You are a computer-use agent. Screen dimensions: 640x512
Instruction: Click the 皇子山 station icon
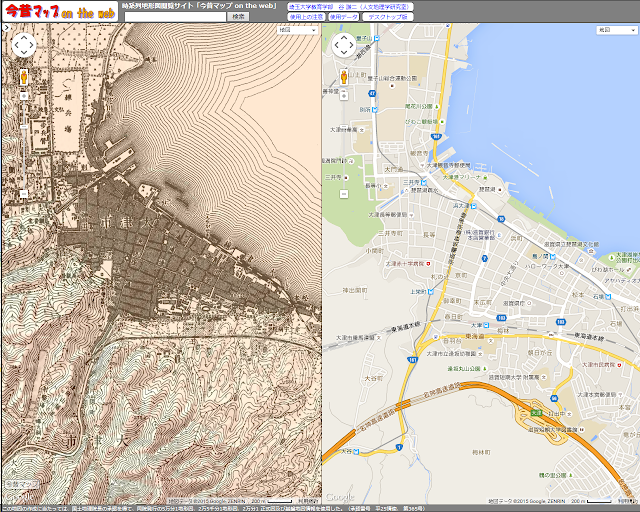376,38
